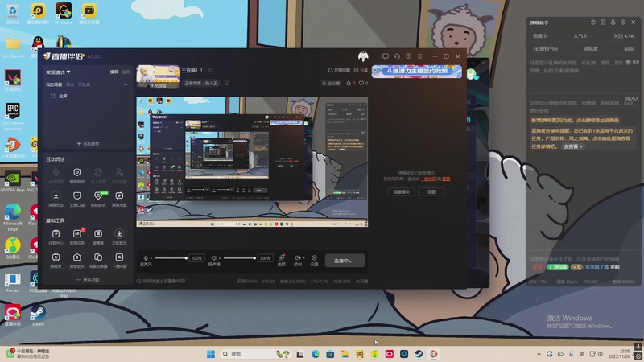Click the 设置 button beside 隐藏模块

click(431, 191)
